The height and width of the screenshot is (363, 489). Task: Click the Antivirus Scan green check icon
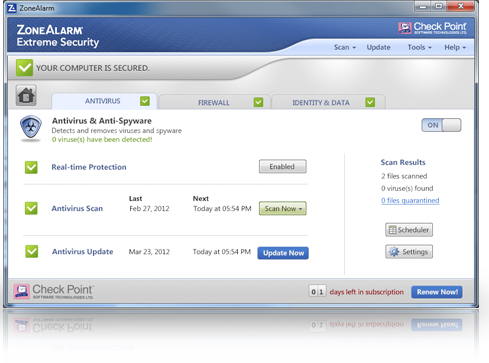pyautogui.click(x=31, y=208)
